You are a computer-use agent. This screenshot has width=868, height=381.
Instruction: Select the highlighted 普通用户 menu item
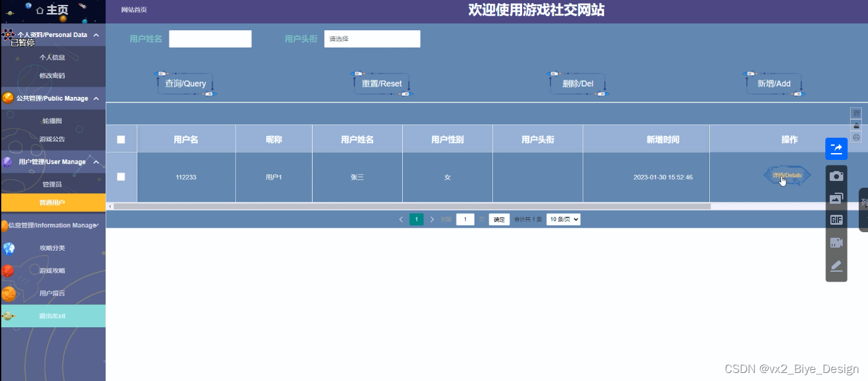[53, 203]
